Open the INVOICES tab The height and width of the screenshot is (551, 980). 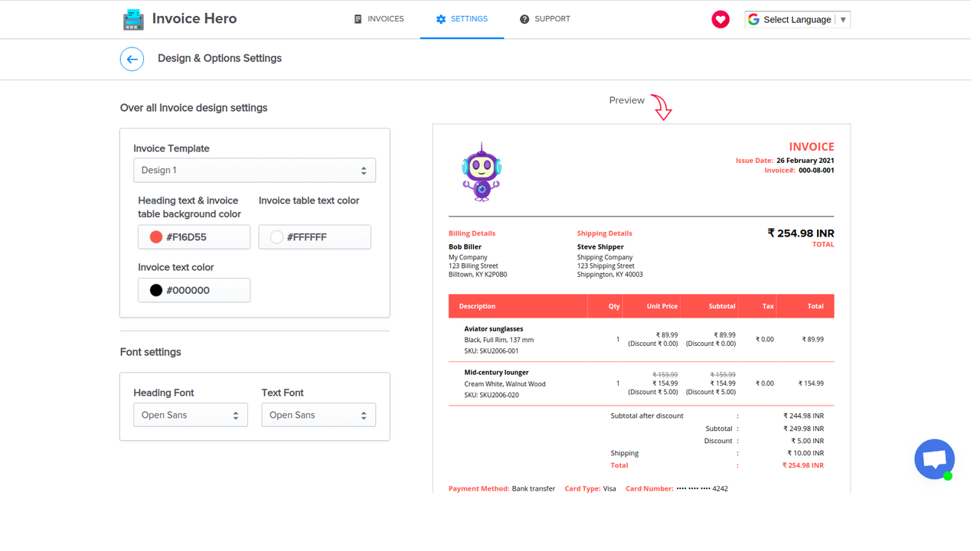coord(379,19)
